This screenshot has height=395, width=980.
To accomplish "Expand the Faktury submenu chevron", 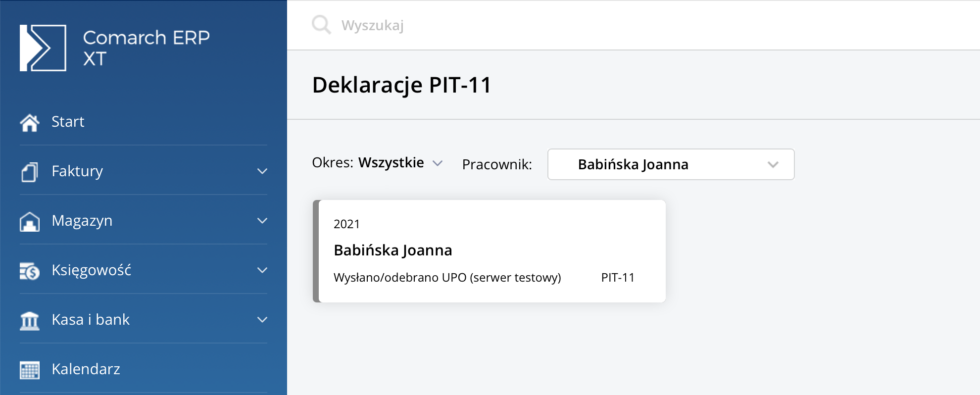I will tap(262, 171).
